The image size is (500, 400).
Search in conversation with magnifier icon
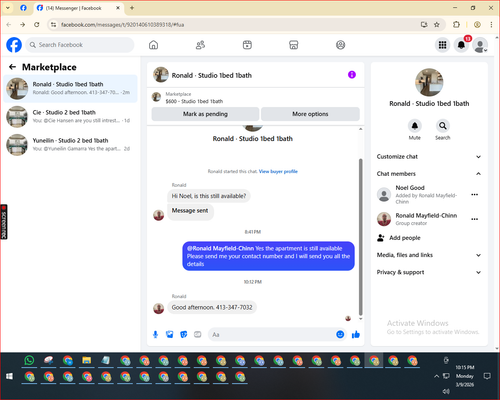(443, 126)
